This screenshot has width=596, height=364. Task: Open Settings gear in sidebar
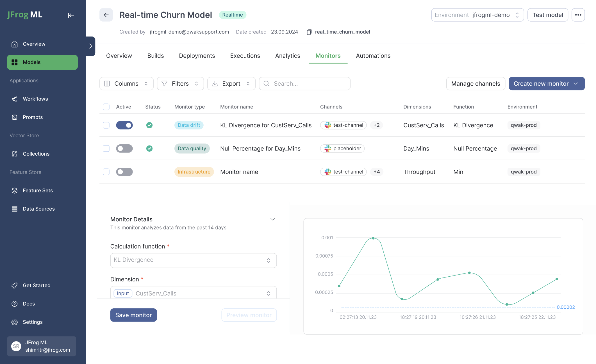point(33,322)
